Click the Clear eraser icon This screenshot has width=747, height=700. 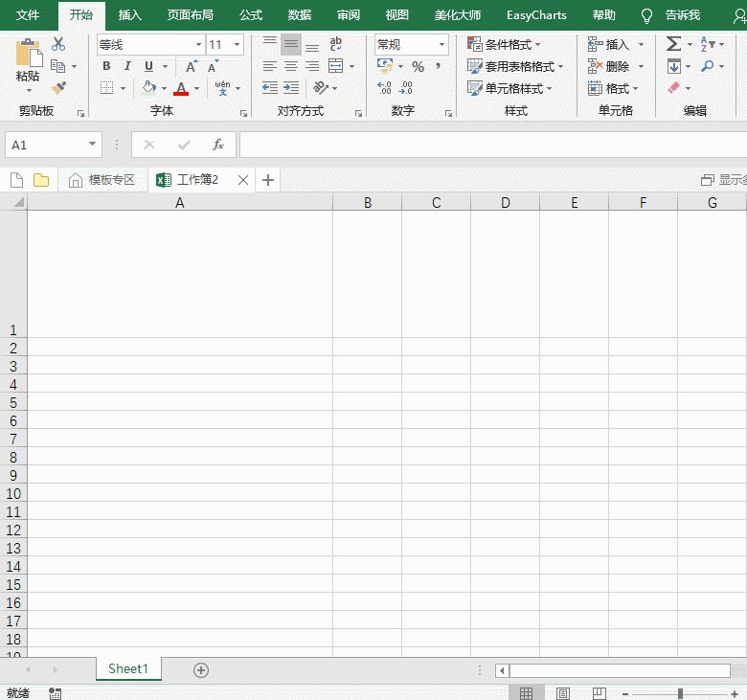point(673,88)
